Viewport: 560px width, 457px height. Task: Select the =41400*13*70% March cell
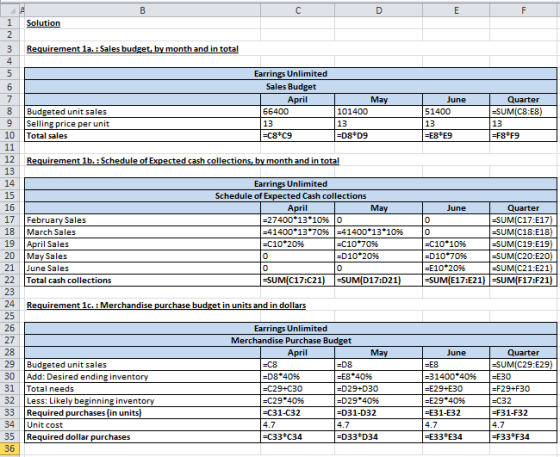coord(298,232)
